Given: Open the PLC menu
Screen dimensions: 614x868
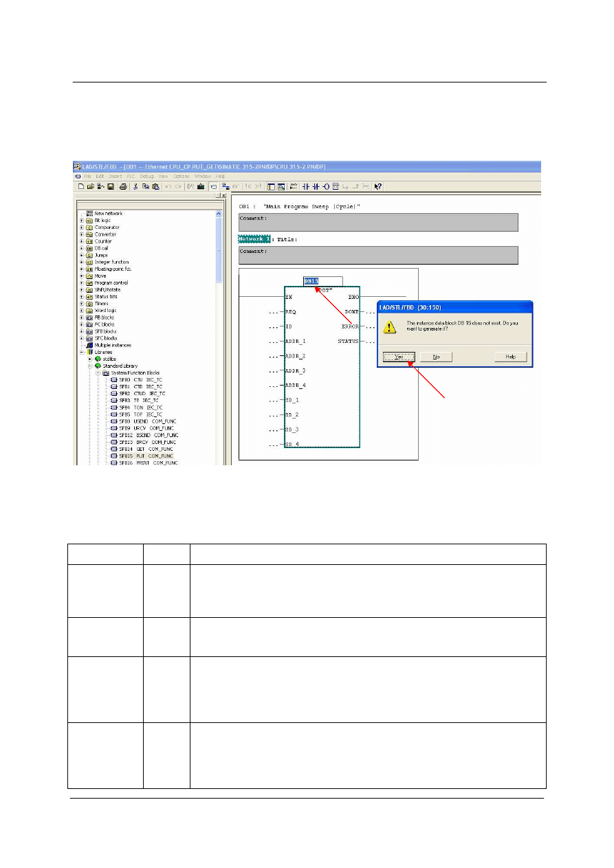Looking at the screenshot, I should pos(132,177).
